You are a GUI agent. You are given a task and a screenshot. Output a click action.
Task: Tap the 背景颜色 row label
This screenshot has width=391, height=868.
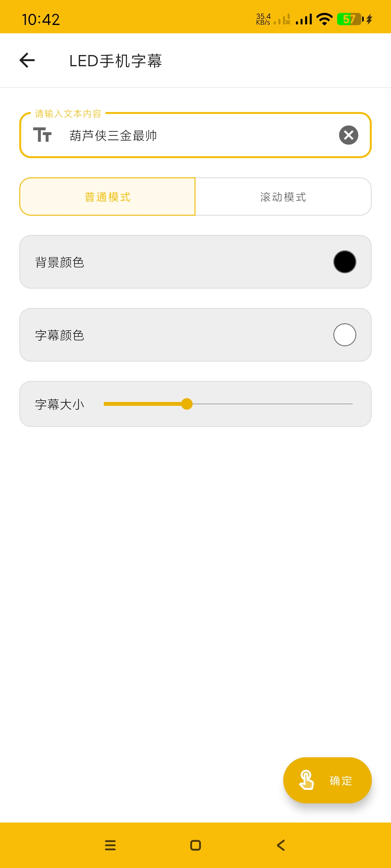[x=60, y=262]
